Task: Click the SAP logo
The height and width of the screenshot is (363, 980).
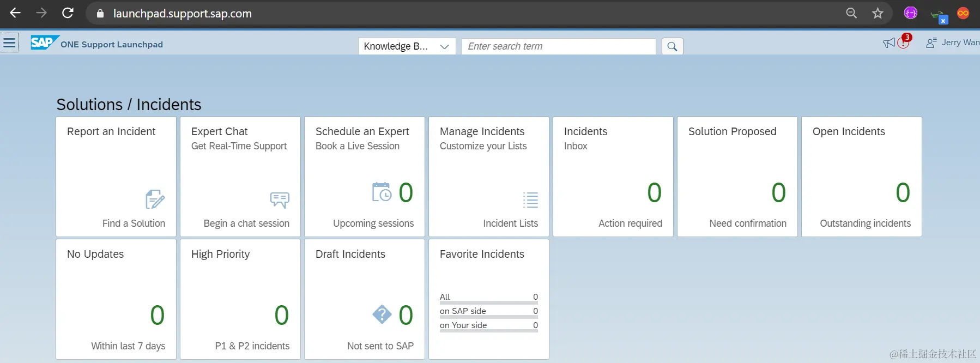Action: coord(44,43)
